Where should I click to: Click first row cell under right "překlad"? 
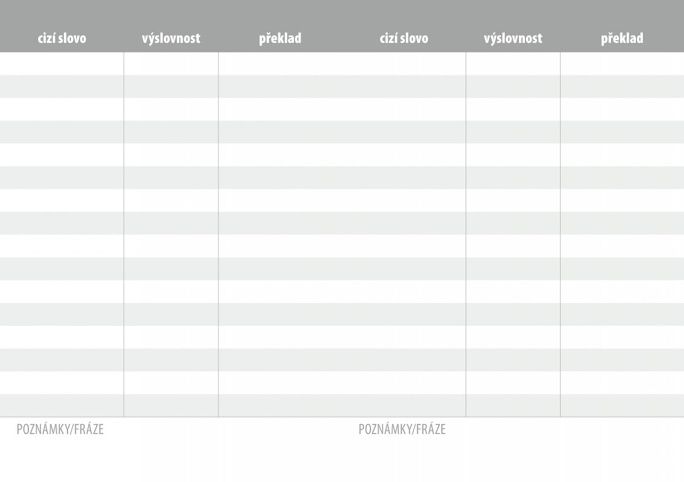pyautogui.click(x=622, y=63)
